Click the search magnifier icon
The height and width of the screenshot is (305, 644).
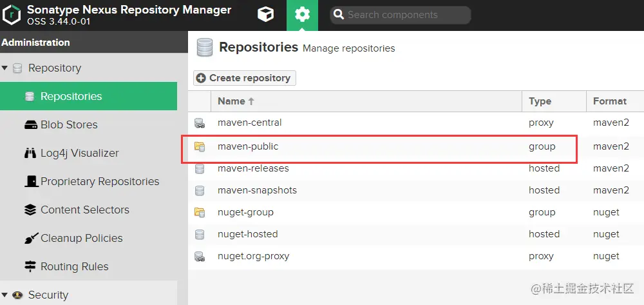point(339,15)
